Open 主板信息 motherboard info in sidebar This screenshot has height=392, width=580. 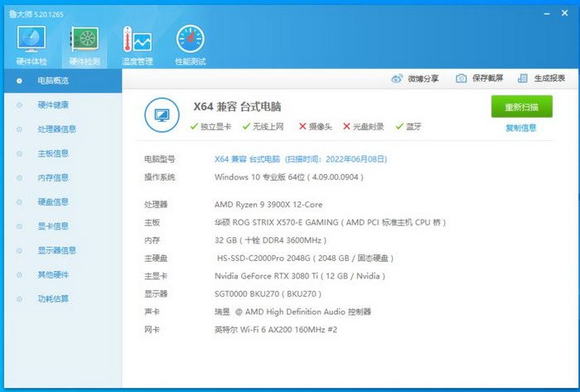53,153
